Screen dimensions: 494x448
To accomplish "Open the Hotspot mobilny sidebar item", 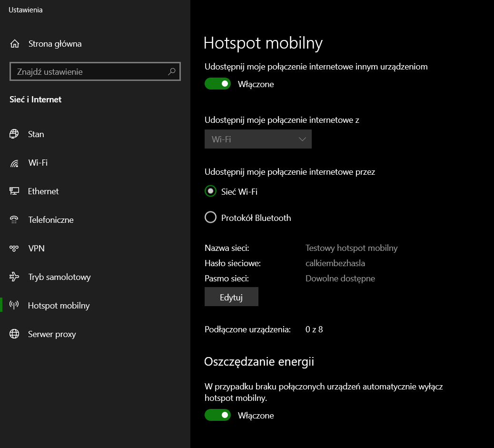I will [59, 306].
